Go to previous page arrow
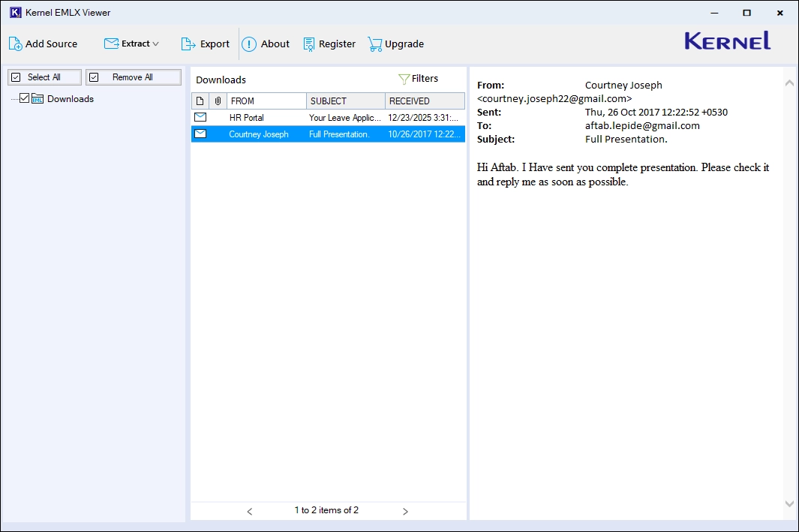Viewport: 799px width, 532px height. pos(250,511)
